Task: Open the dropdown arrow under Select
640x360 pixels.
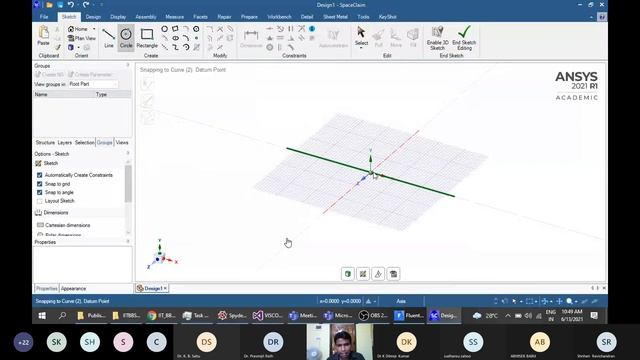Action: click(x=361, y=48)
